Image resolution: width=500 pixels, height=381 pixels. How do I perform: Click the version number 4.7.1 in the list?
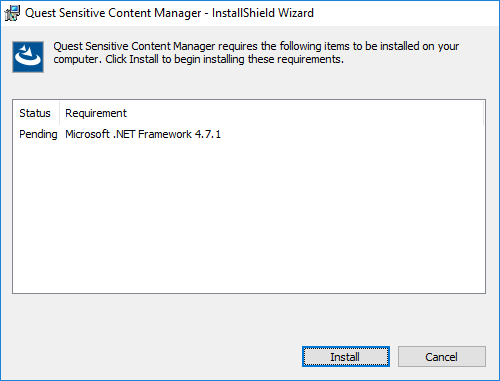(208, 134)
